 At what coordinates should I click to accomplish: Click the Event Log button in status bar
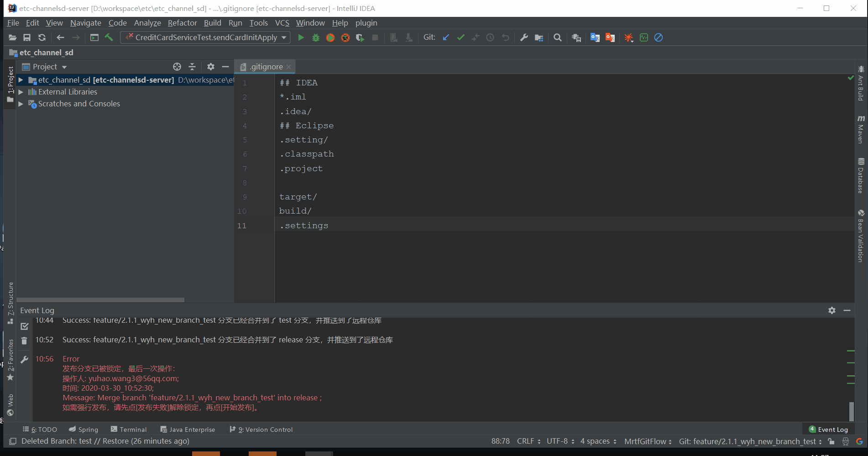pos(828,430)
